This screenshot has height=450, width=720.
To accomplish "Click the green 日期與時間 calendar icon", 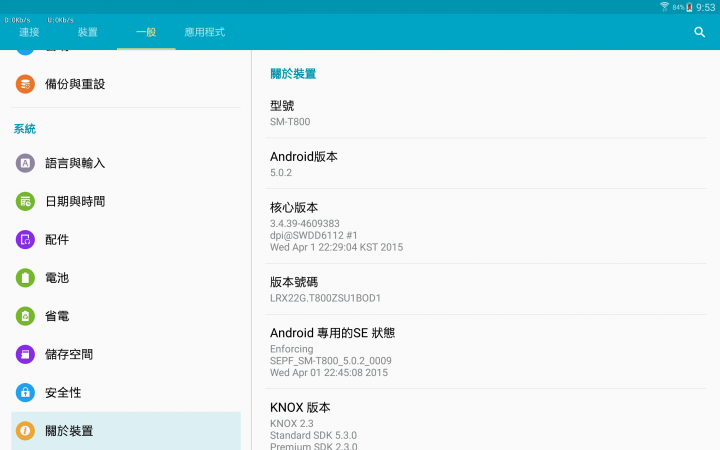I will (x=25, y=201).
